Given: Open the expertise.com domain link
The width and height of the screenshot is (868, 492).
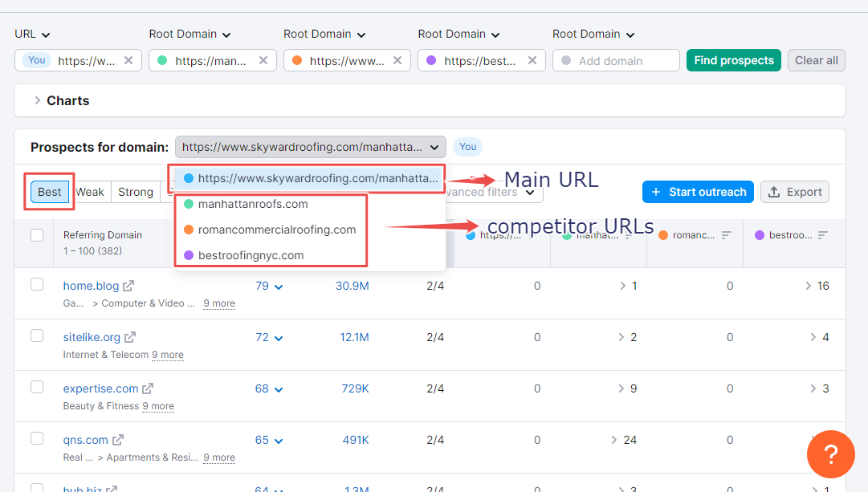Looking at the screenshot, I should click(100, 388).
